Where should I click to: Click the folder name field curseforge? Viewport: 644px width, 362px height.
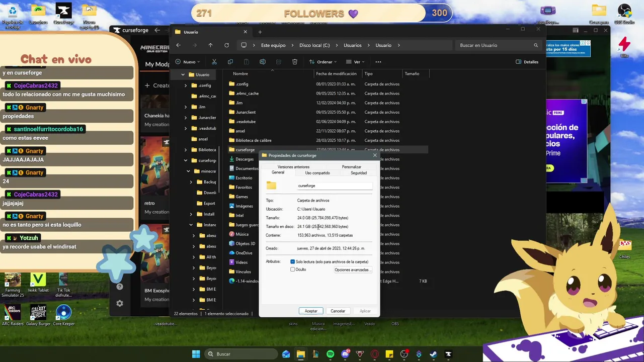(335, 186)
